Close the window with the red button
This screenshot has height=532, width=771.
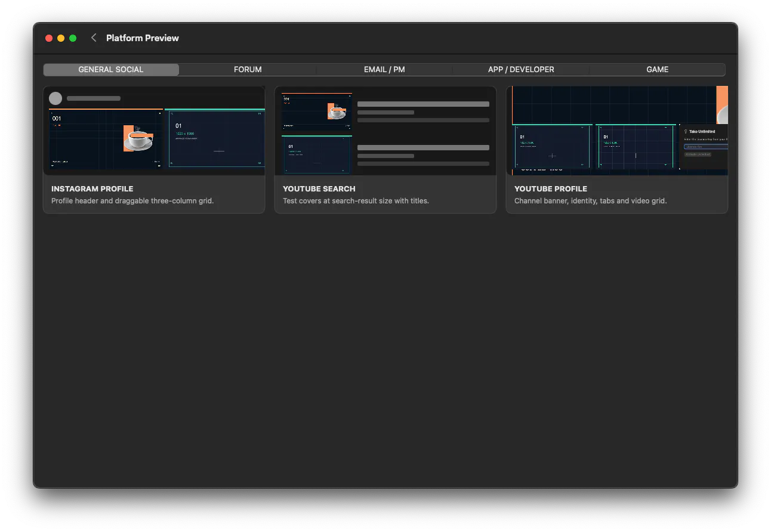49,38
